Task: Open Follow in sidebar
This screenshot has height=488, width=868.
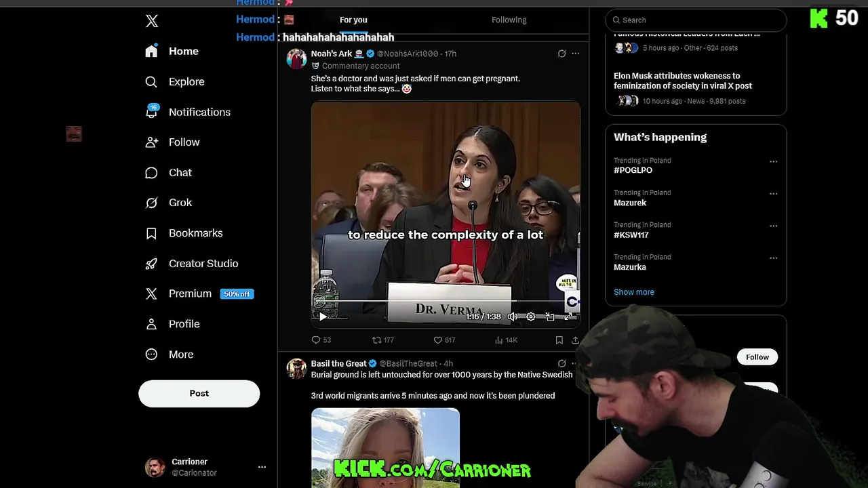Action: pos(173,142)
